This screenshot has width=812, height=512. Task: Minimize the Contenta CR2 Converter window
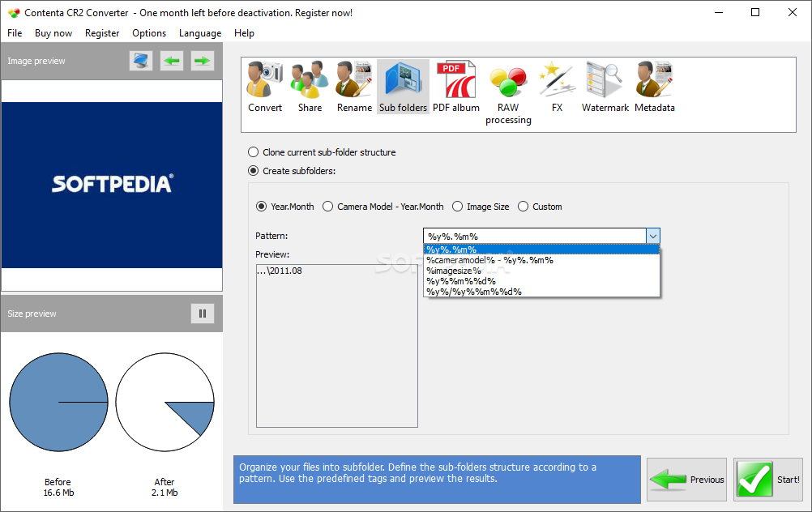point(719,12)
